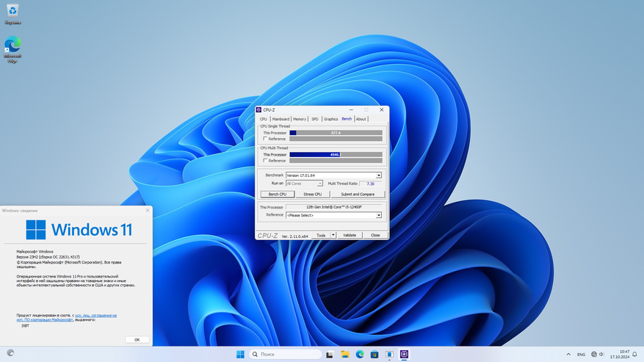
Task: Expand the Tools dropdown arrow
Action: 333,236
